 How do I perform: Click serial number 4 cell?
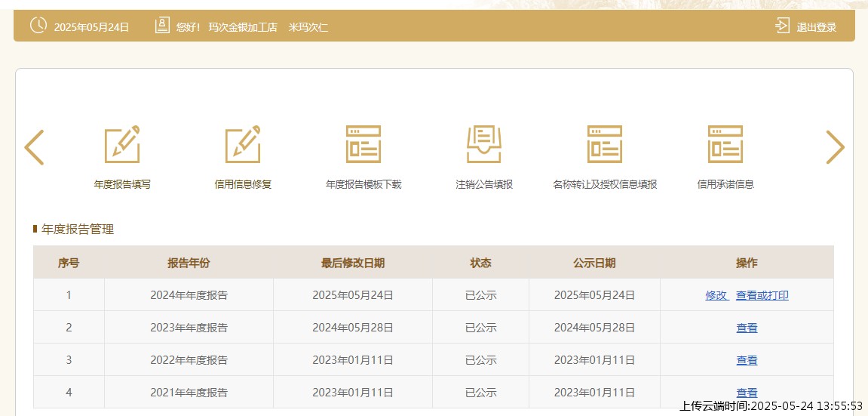tap(69, 393)
